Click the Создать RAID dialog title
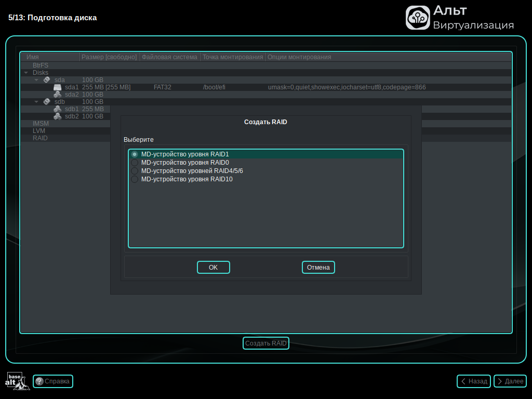Screen dimensions: 532x399 coord(265,122)
